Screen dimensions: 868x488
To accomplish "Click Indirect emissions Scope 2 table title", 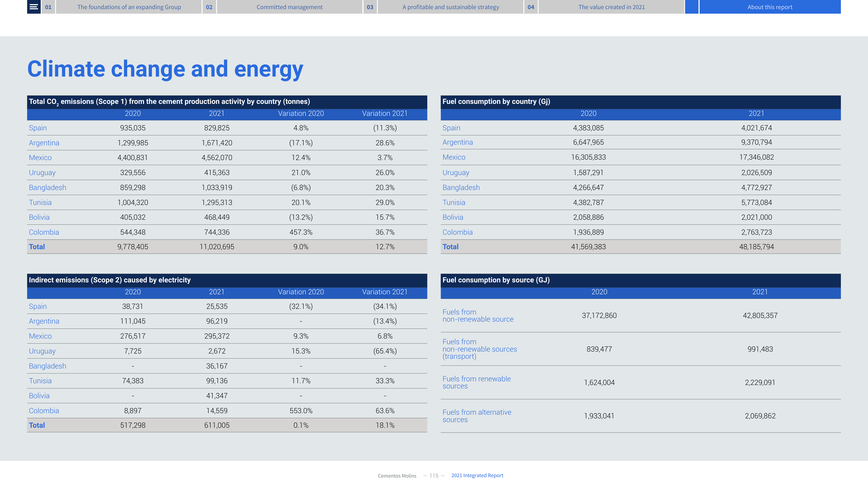I will click(x=110, y=280).
